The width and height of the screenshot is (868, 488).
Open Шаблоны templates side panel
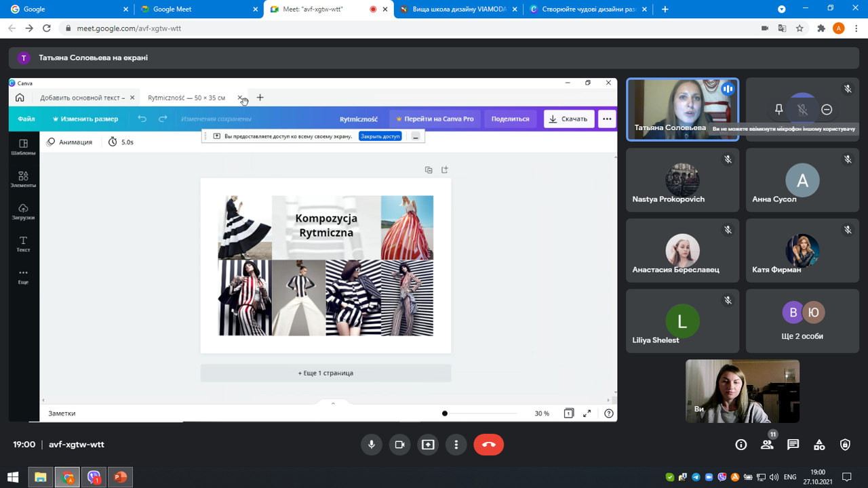click(x=23, y=147)
